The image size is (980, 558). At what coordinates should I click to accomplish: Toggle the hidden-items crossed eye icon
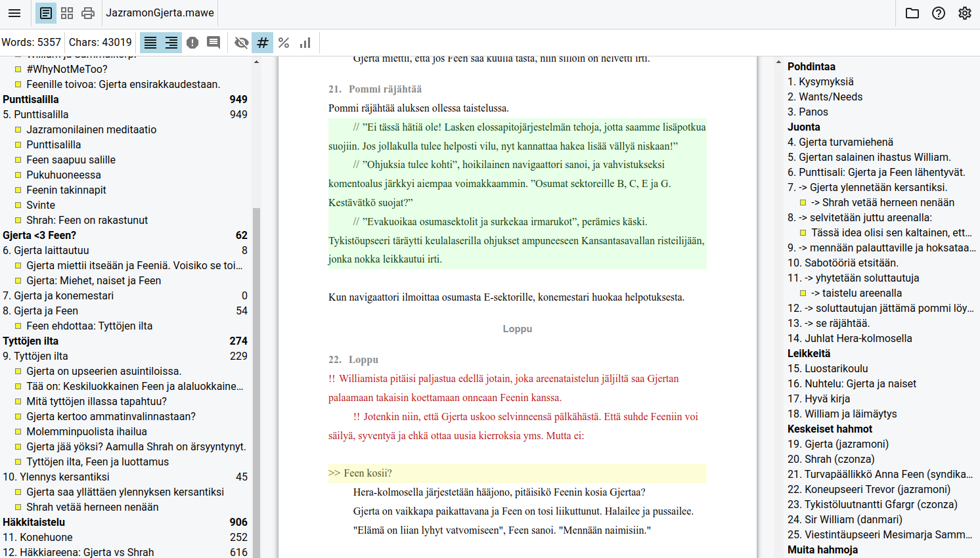coord(242,43)
